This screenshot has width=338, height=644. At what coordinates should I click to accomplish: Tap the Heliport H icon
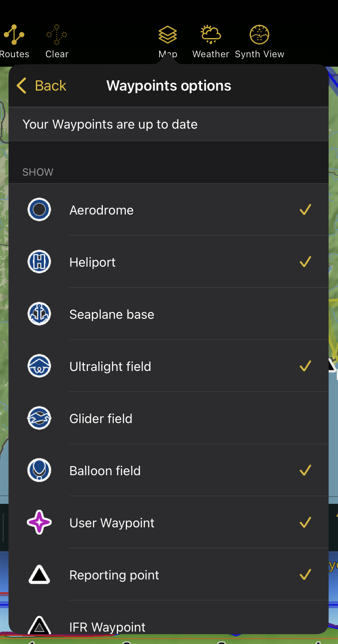click(x=39, y=262)
